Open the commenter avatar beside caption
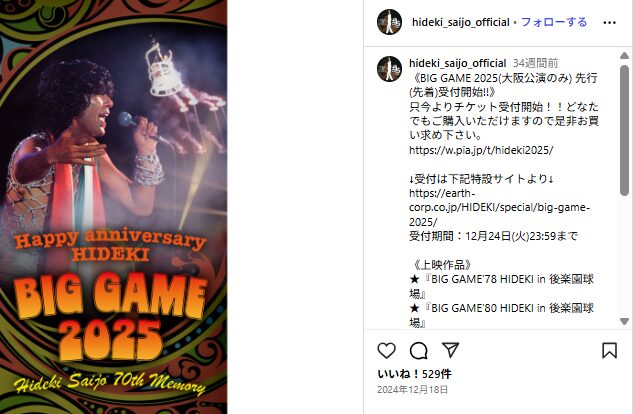Viewport: 633px width, 414px height. 390,69
